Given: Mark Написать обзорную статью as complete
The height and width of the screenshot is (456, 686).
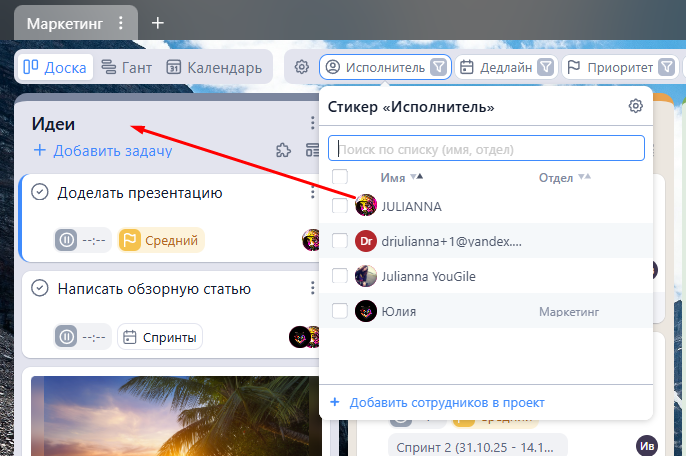Looking at the screenshot, I should click(x=40, y=288).
